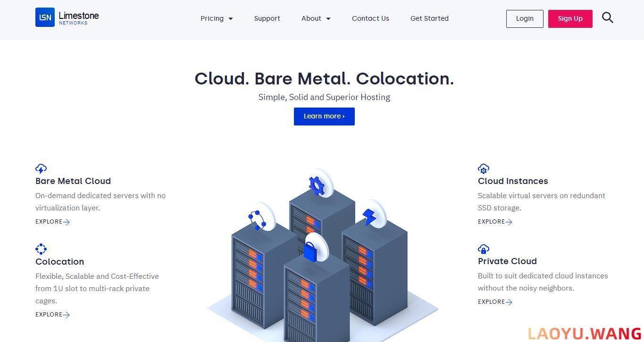Explore Private Cloud

coord(495,302)
